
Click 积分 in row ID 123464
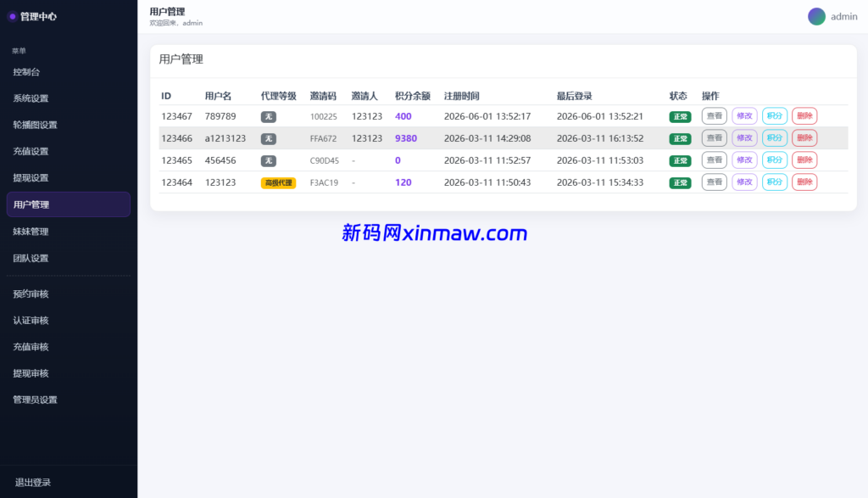(x=775, y=182)
